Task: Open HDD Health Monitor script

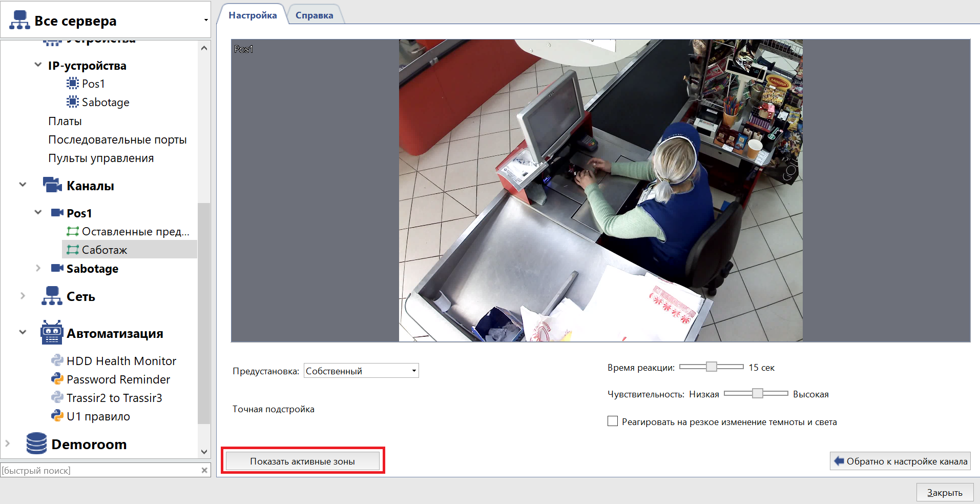Action: click(x=121, y=360)
